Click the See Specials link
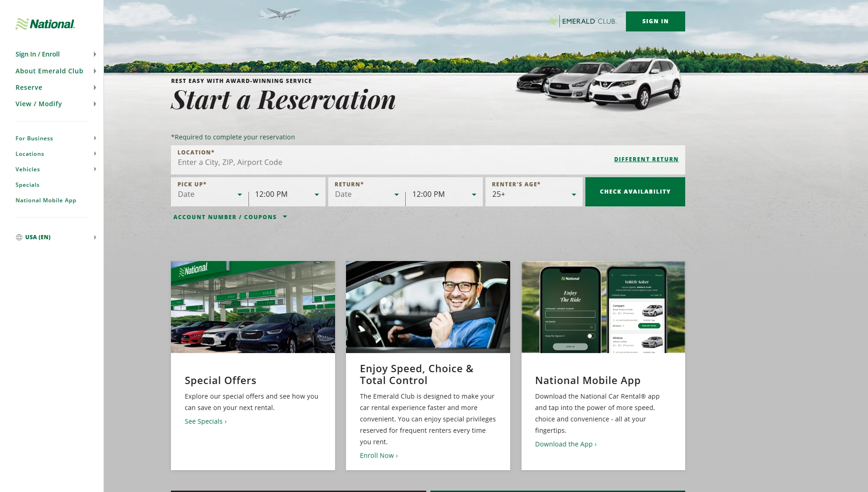 pyautogui.click(x=206, y=421)
